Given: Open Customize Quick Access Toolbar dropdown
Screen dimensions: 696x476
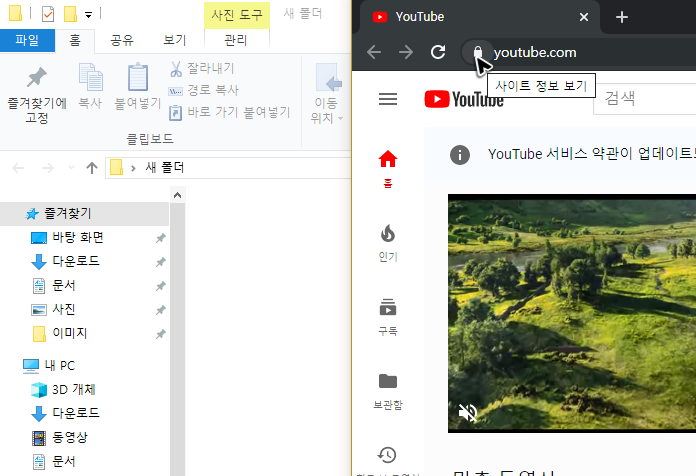Looking at the screenshot, I should 88,15.
